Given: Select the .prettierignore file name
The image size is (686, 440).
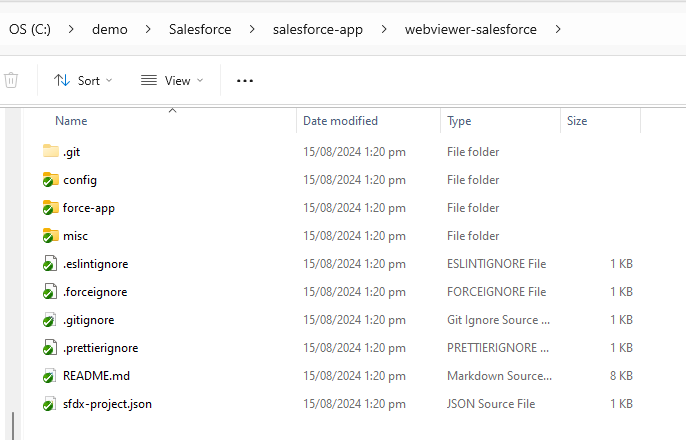Looking at the screenshot, I should click(101, 348).
